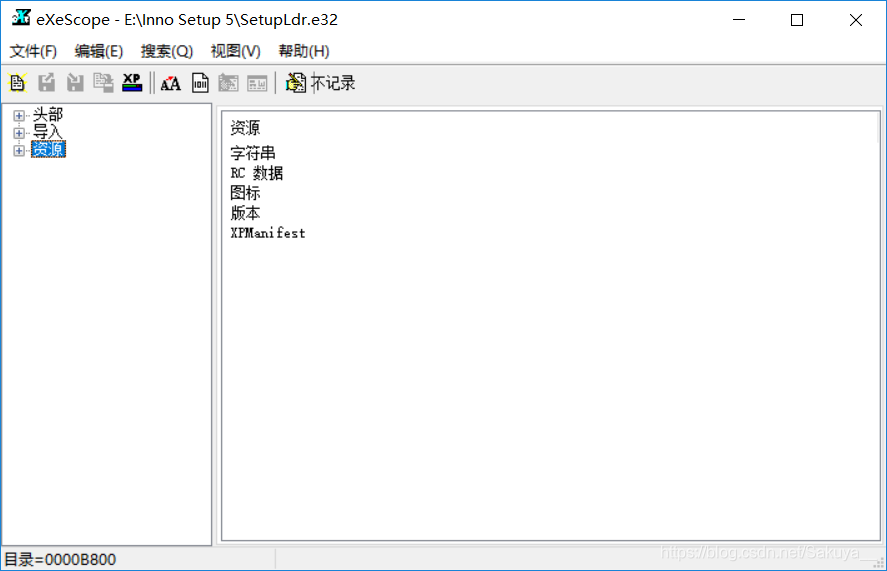The width and height of the screenshot is (887, 571).
Task: Click the XP manifest toolbar icon
Action: [132, 83]
